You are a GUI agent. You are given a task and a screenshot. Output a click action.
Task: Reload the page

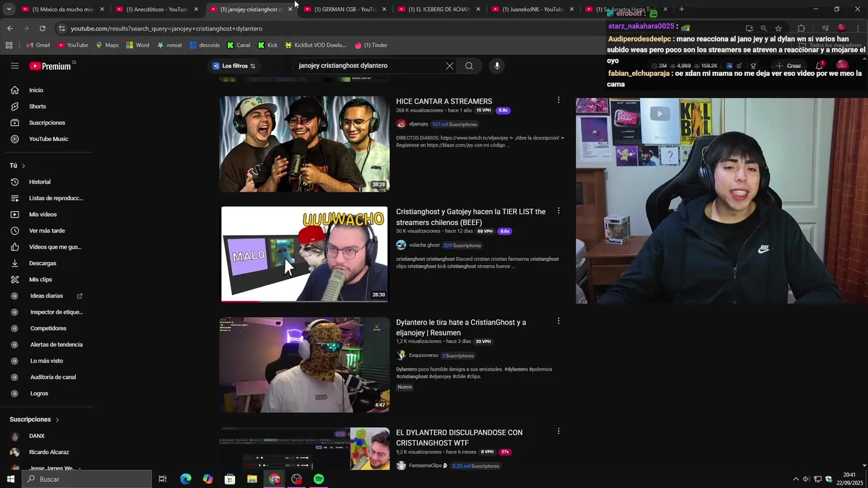point(42,28)
